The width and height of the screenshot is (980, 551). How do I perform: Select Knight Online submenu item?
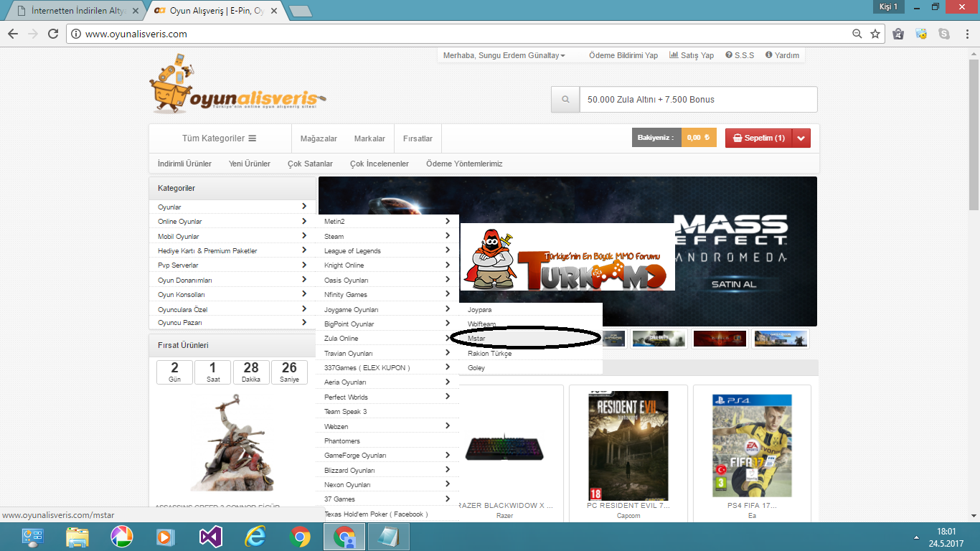click(x=387, y=265)
